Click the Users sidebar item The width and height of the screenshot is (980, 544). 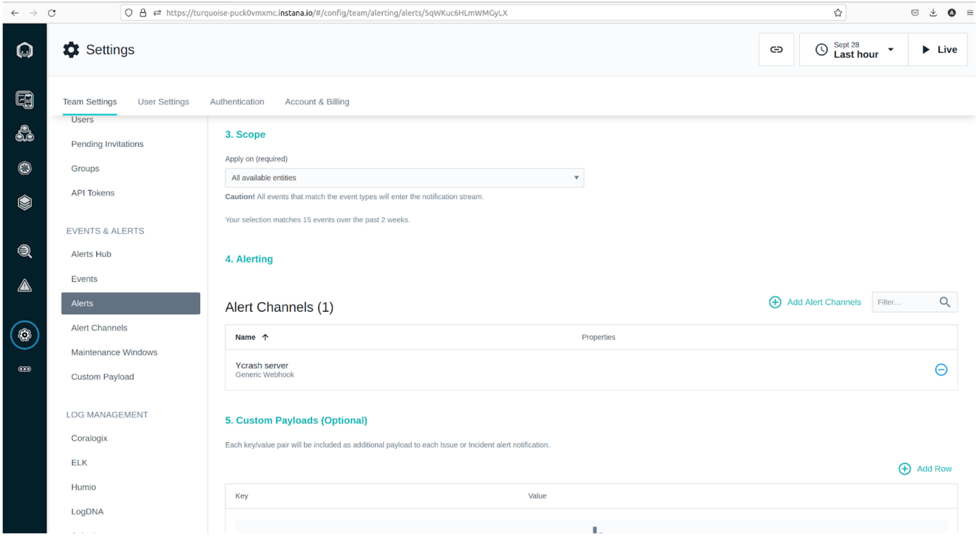pos(82,120)
